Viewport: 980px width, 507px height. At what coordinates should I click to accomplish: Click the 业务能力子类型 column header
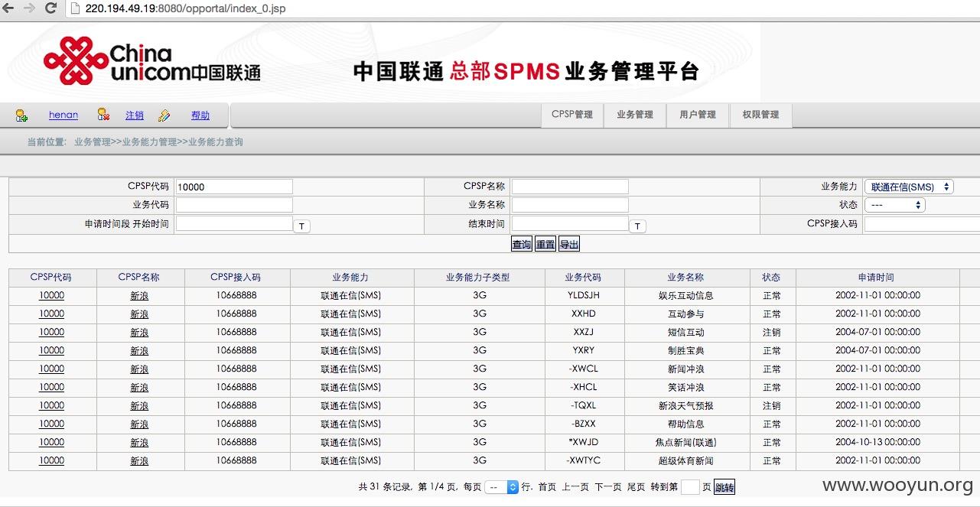pyautogui.click(x=478, y=277)
